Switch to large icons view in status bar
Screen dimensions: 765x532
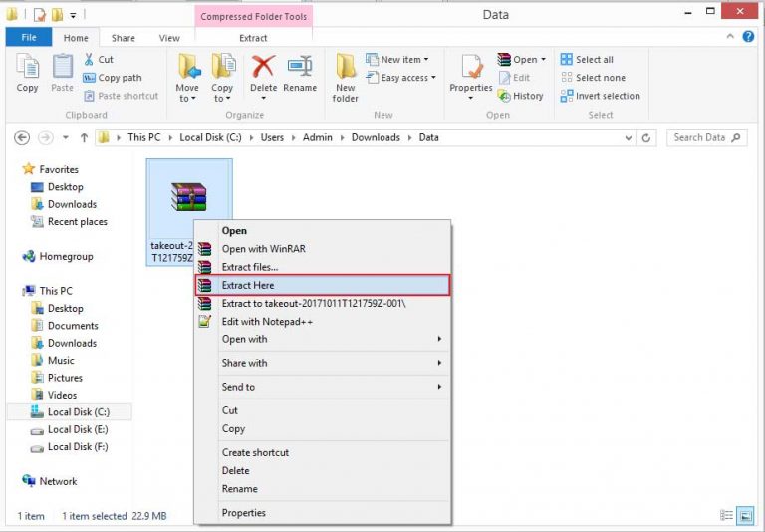click(x=745, y=515)
